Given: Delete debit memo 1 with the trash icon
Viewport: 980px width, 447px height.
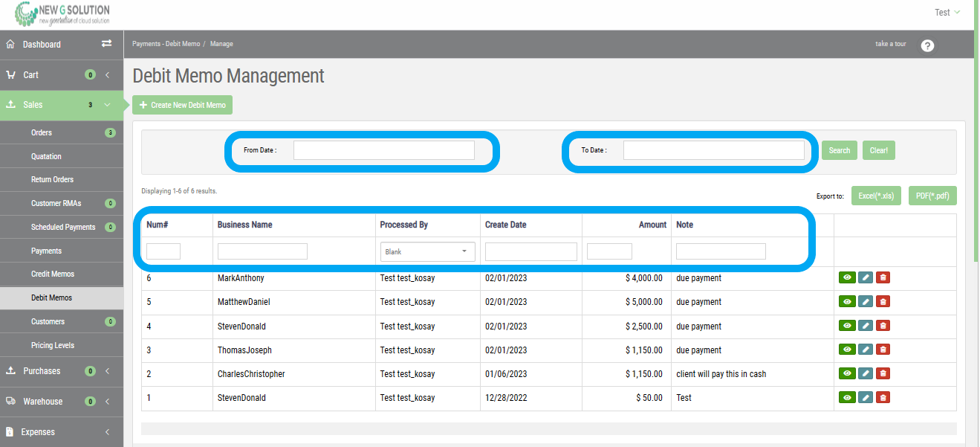Looking at the screenshot, I should coord(883,396).
